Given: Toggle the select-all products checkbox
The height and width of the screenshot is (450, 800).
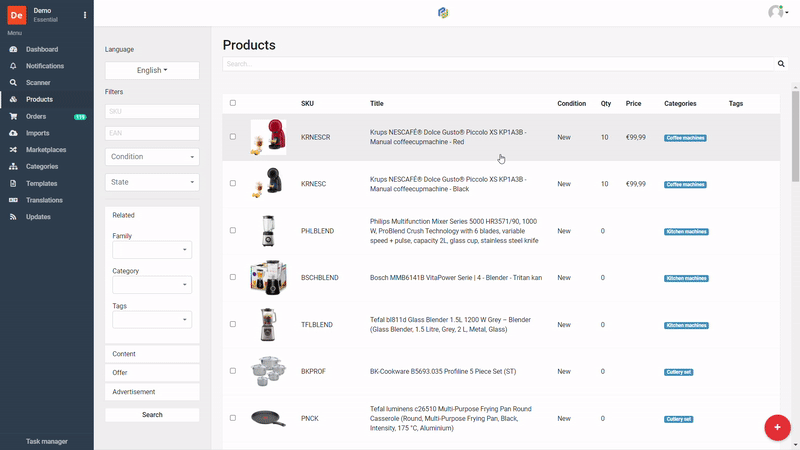Looking at the screenshot, I should click(x=233, y=103).
